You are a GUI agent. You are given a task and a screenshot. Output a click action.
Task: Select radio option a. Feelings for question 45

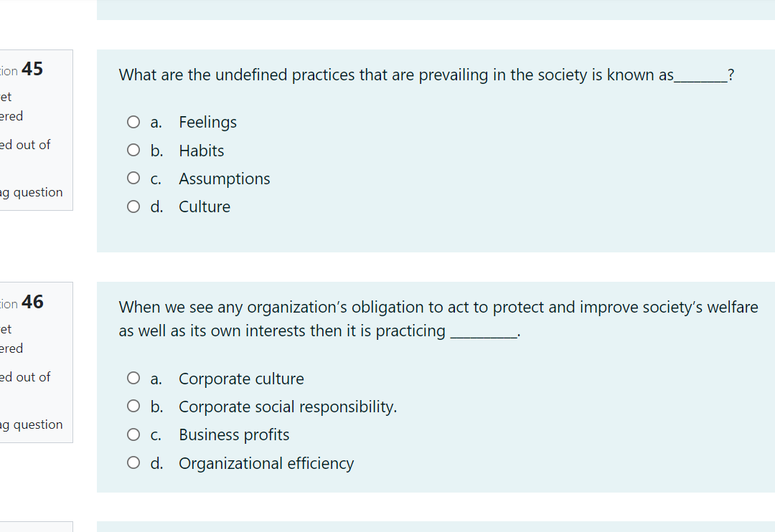[x=133, y=122]
